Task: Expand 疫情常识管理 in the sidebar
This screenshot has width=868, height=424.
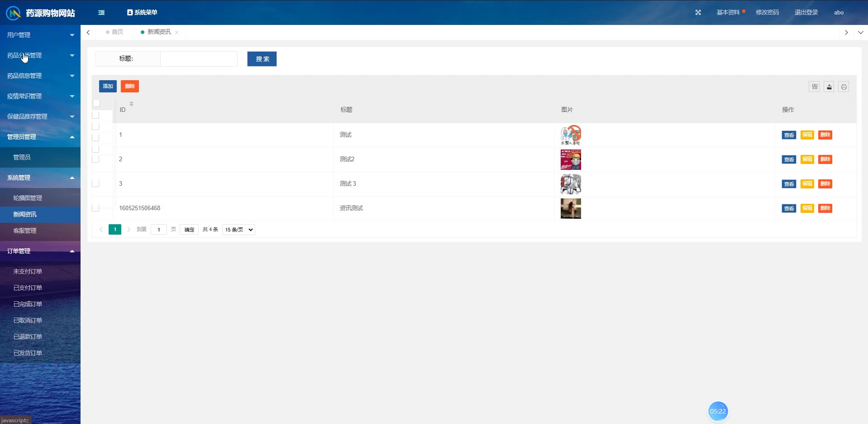Action: 40,96
